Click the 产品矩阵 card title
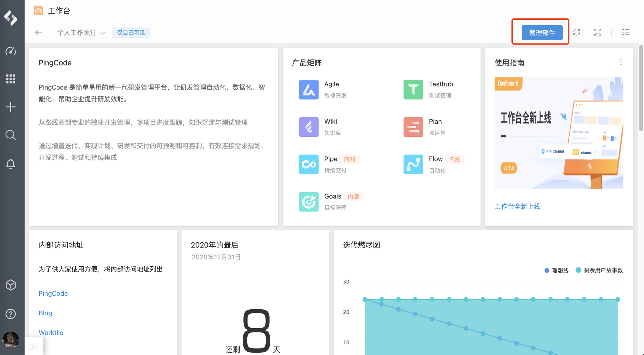 pyautogui.click(x=307, y=63)
